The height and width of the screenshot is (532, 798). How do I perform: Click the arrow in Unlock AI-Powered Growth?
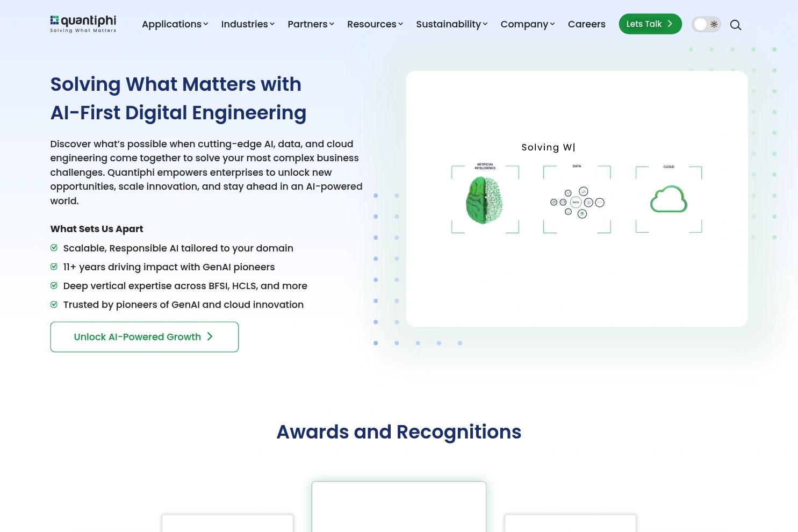coord(210,336)
